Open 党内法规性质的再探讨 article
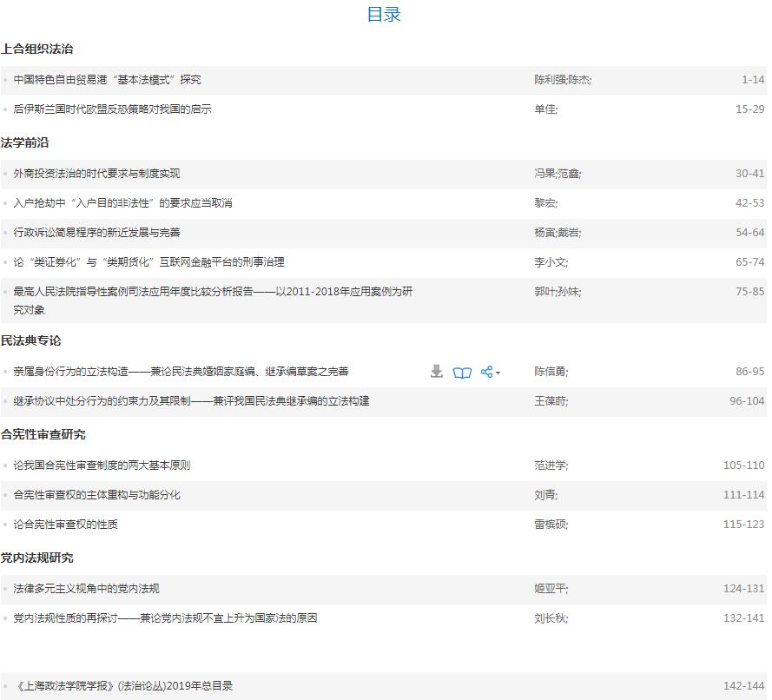This screenshot has width=772, height=700. pyautogui.click(x=165, y=618)
